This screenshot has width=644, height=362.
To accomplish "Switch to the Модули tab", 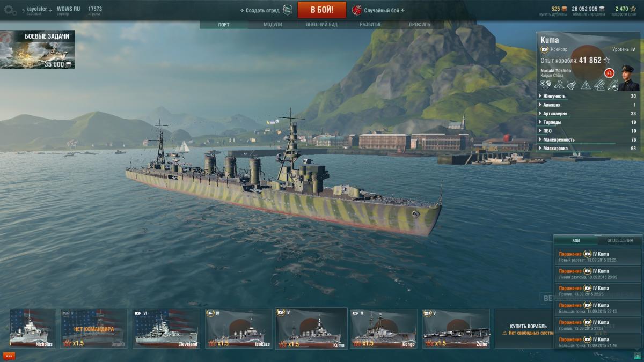I will 273,25.
